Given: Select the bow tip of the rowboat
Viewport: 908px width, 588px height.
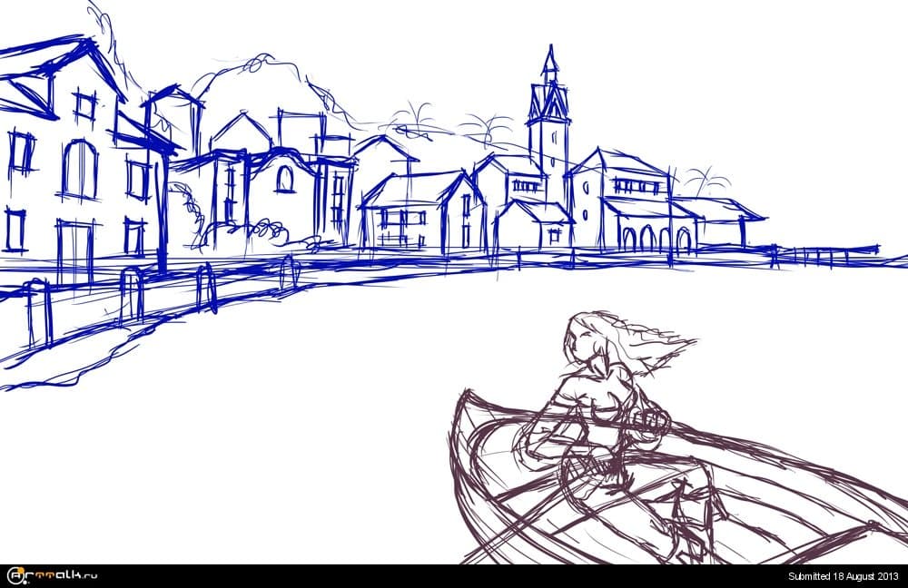Looking at the screenshot, I should pyautogui.click(x=465, y=399).
